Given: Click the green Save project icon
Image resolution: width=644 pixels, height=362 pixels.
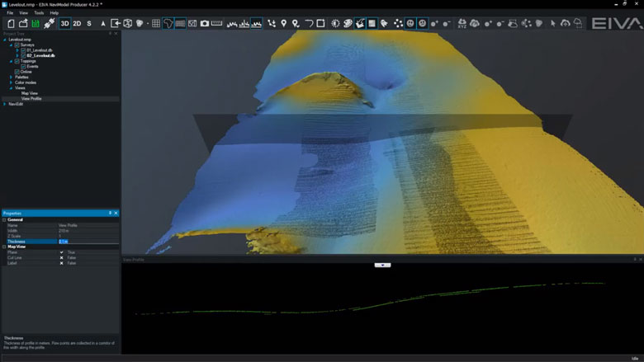Looking at the screenshot, I should pyautogui.click(x=36, y=23).
